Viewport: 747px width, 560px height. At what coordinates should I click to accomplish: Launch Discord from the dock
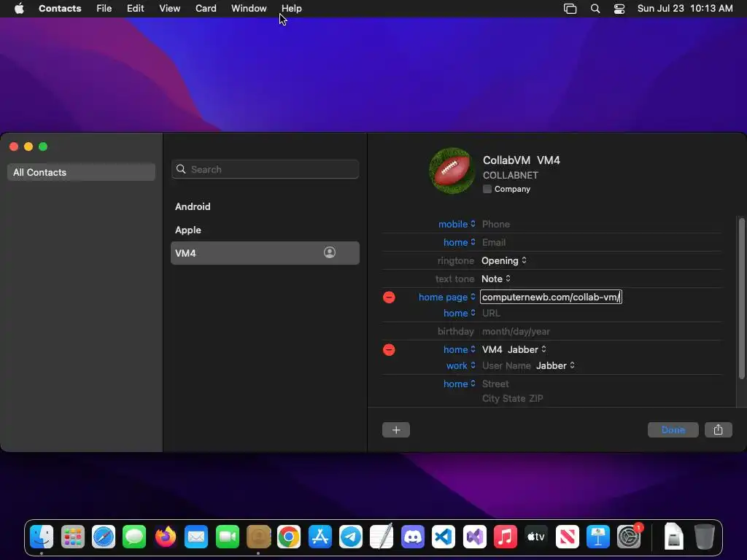coord(413,537)
